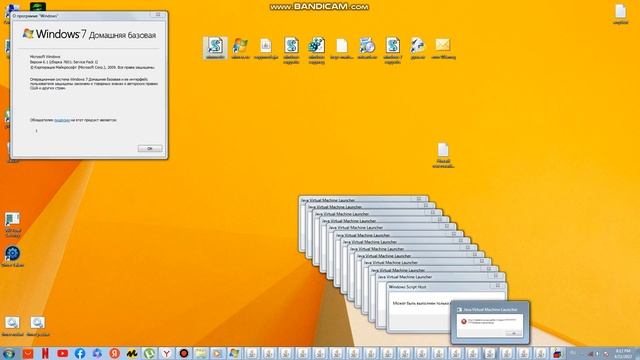Open the Start orb on the taskbar

9,353
